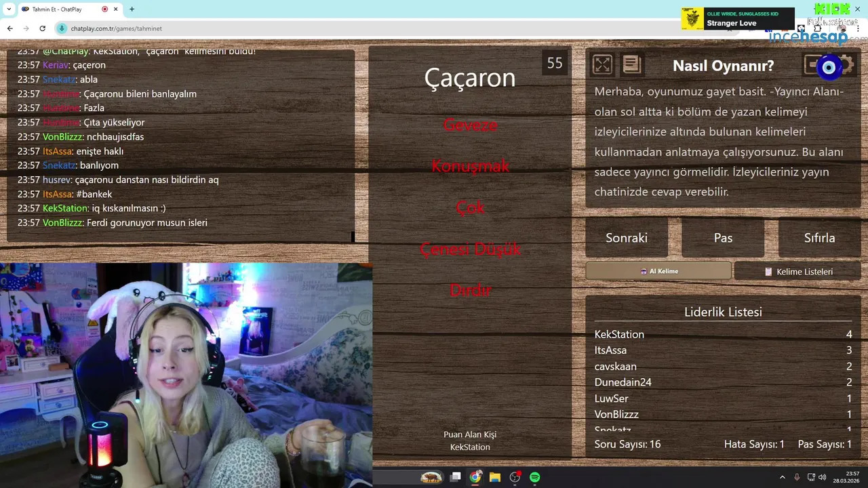Expand the system tray hidden icons arrow

[x=782, y=477]
